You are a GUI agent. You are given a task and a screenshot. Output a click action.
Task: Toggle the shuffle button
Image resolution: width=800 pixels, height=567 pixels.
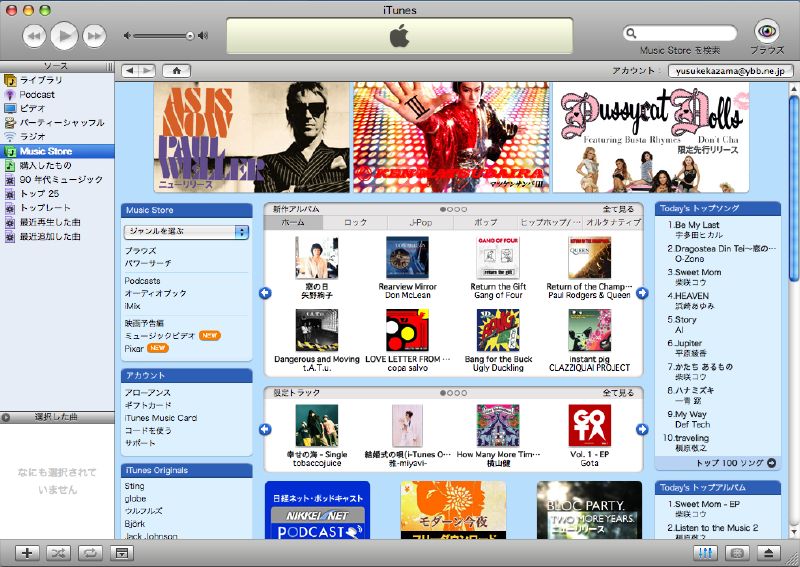coord(59,553)
